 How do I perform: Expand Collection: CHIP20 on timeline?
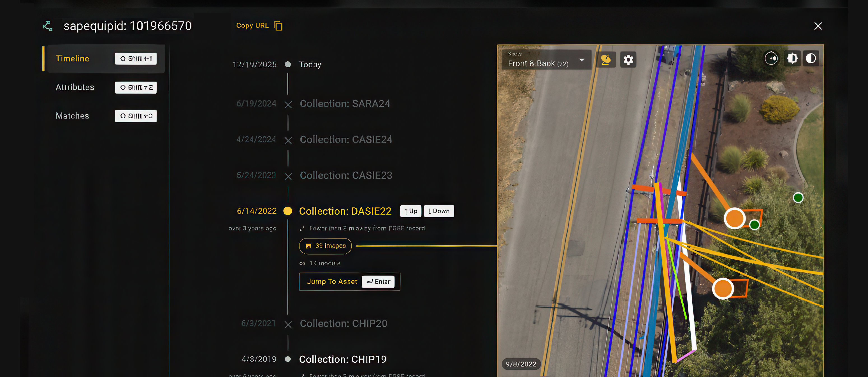343,323
